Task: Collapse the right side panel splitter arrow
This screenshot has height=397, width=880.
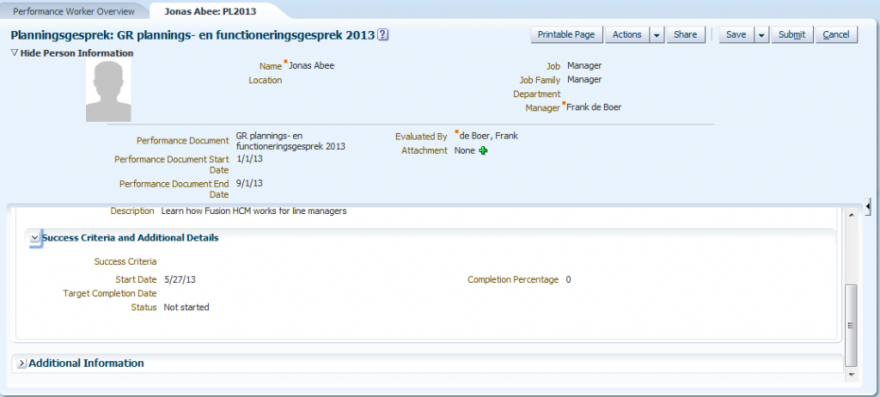Action: pos(868,207)
